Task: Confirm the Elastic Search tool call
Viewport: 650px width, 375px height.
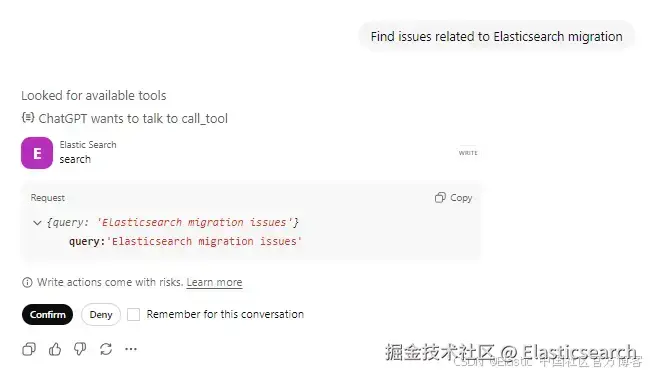Action: point(47,315)
